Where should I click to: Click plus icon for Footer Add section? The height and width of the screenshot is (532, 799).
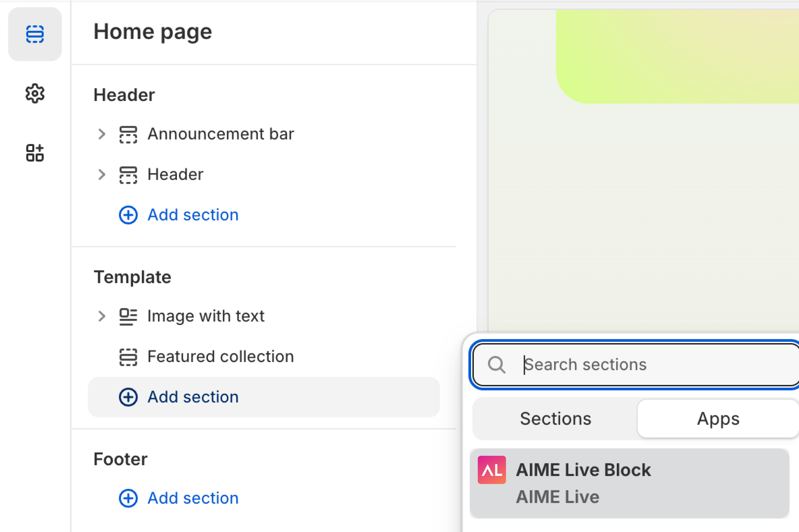click(x=128, y=498)
